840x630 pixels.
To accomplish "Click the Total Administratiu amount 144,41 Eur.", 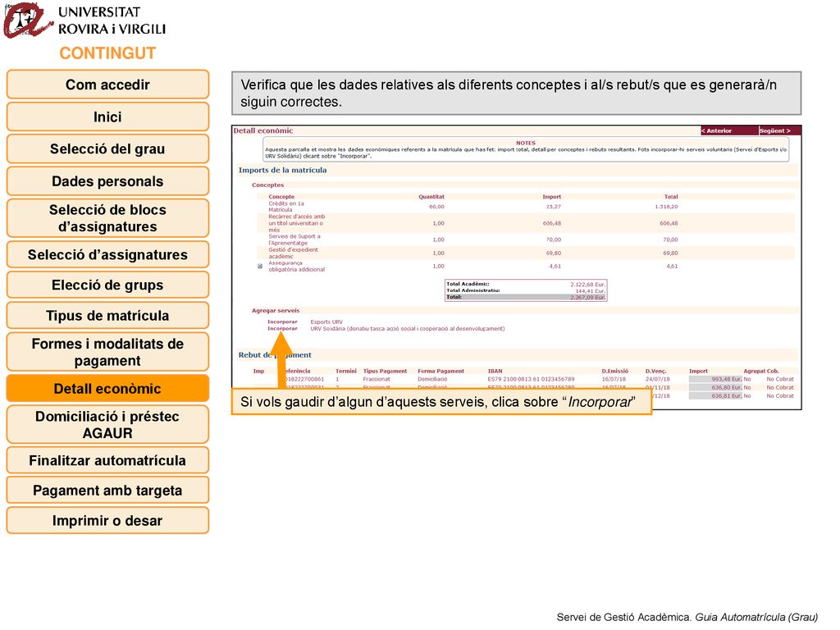I will (591, 291).
